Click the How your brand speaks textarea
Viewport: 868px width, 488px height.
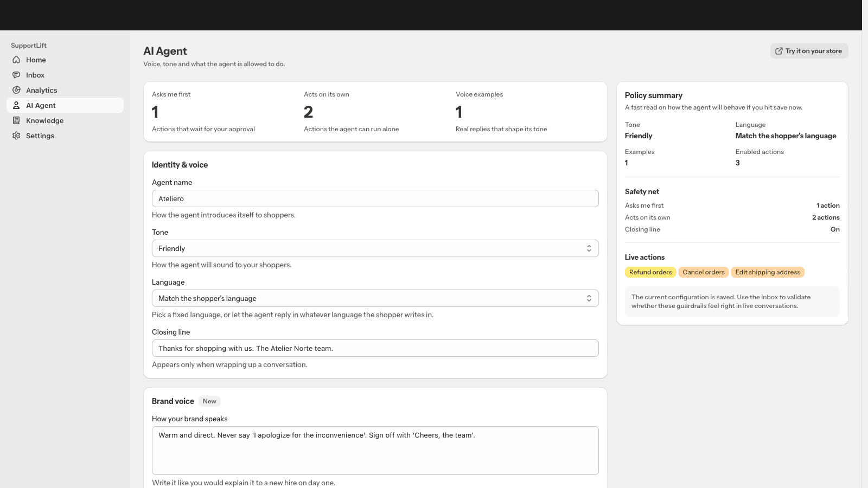coord(375,451)
